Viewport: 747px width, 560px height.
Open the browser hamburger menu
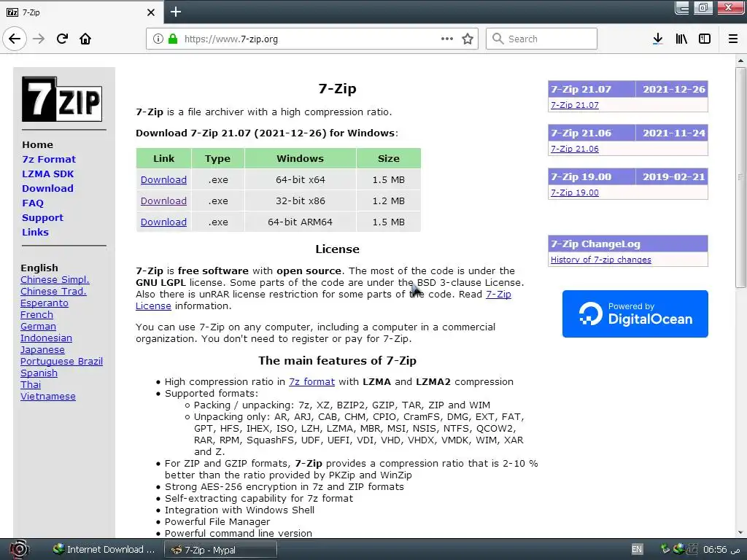[x=733, y=39]
